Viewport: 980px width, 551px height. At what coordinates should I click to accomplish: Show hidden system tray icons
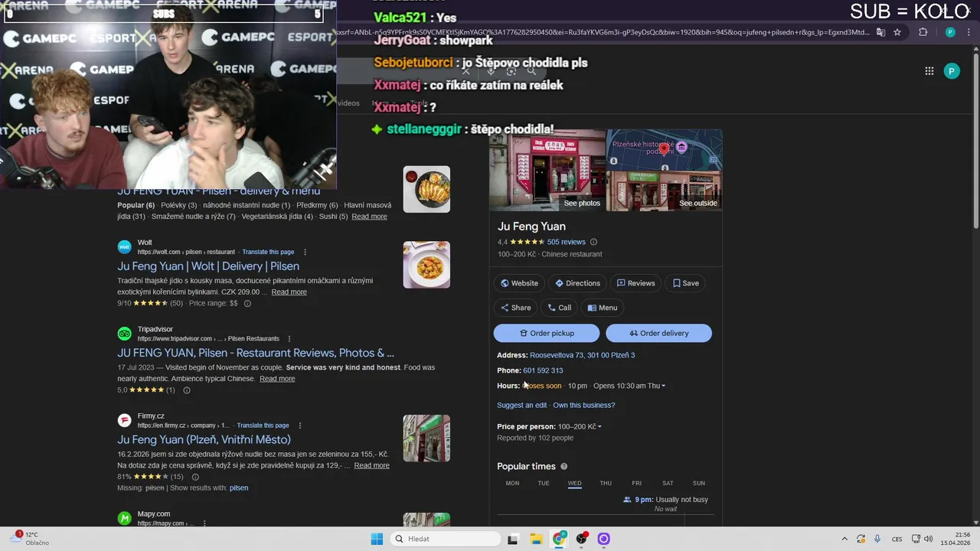tap(844, 539)
